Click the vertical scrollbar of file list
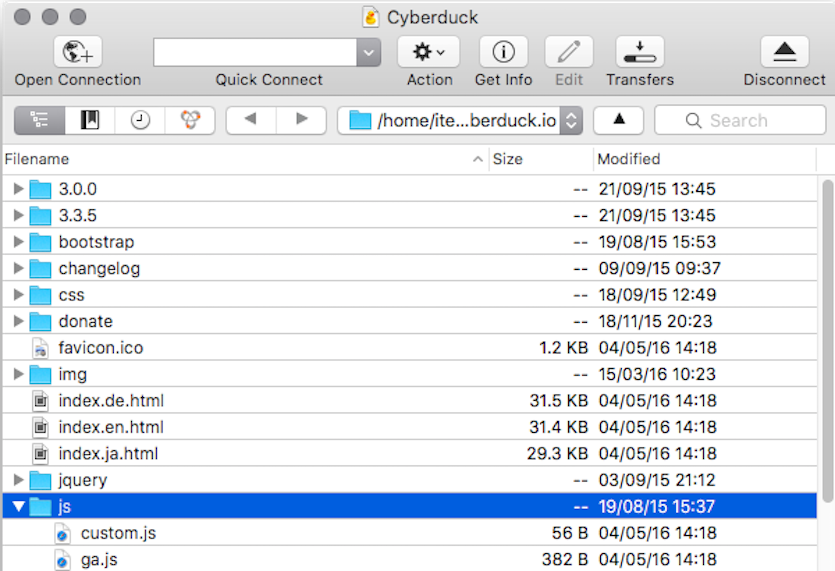This screenshot has width=835, height=571. (828, 341)
